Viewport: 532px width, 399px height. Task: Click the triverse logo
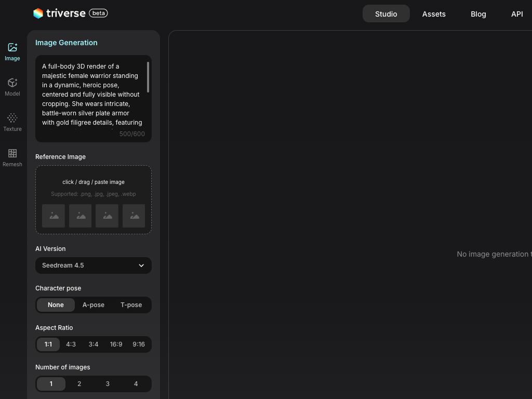(x=59, y=14)
